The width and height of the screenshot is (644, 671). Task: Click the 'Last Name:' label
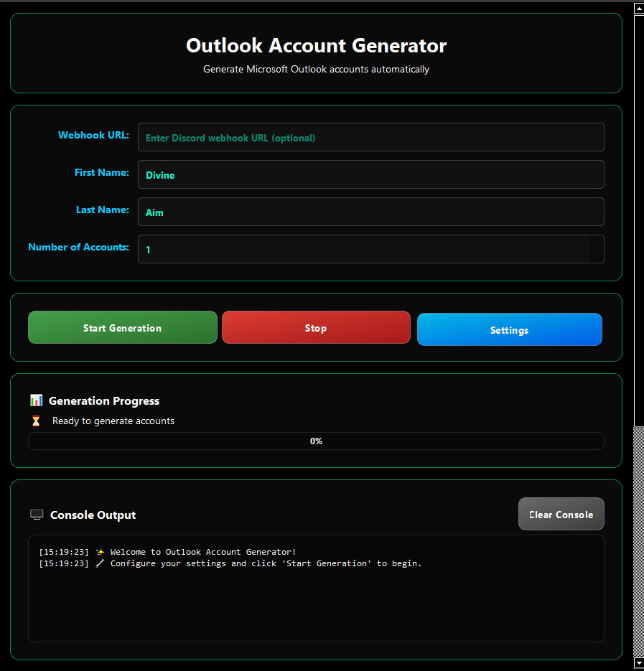coord(103,210)
